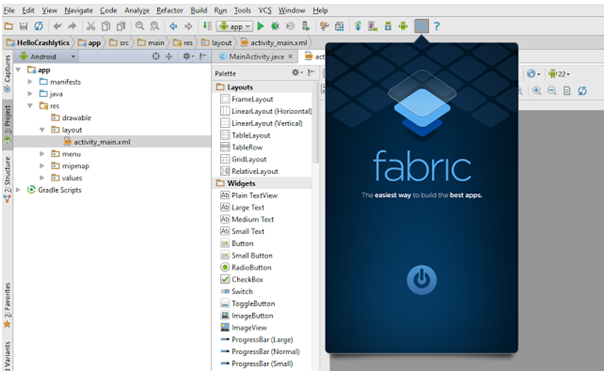Expand the manifests folder
The width and height of the screenshot is (606, 373).
(30, 82)
